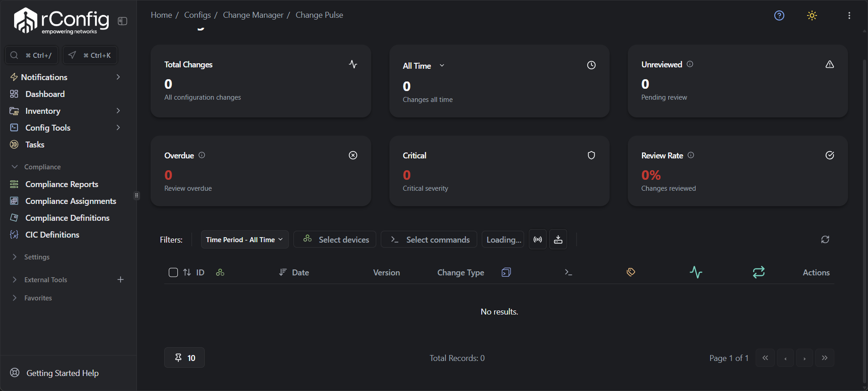The image size is (868, 391).
Task: Click the Version column header
Action: [x=387, y=272]
